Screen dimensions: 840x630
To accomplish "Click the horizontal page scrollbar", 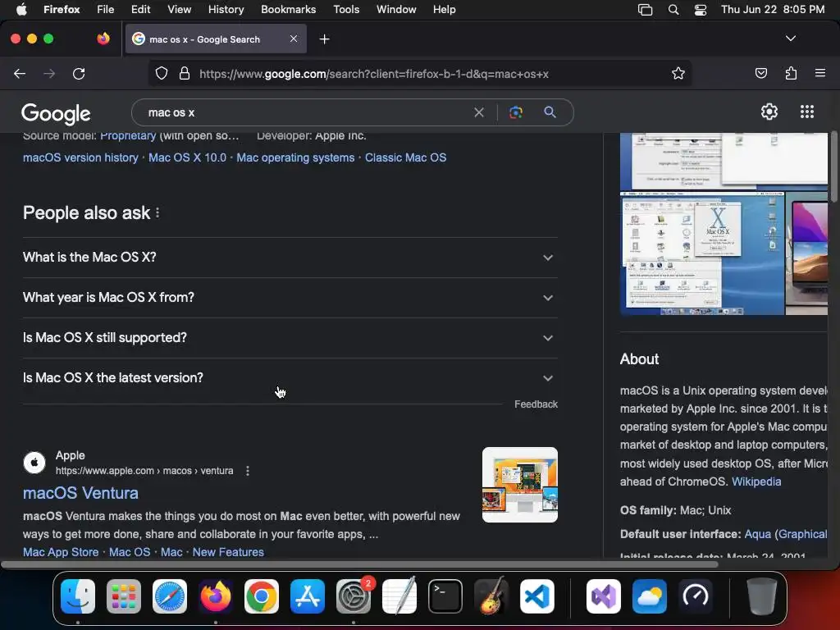I will (359, 564).
